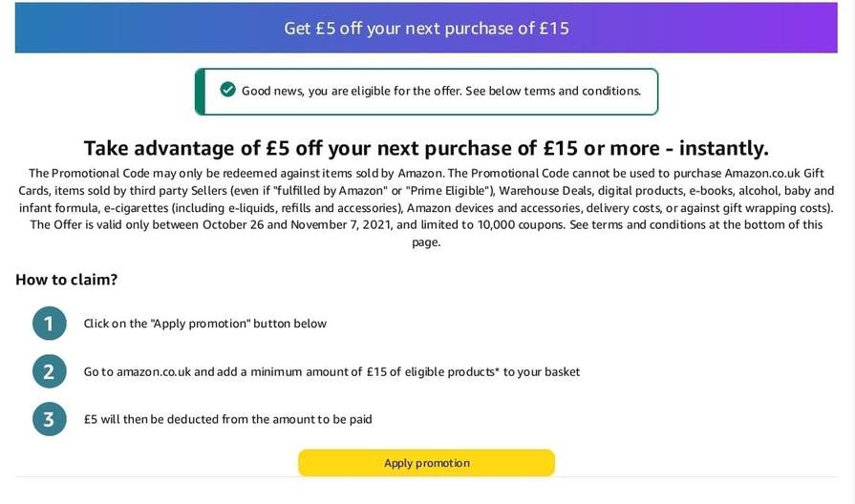Screen dimensions: 855x504
Task: Select the 'Good news, you are eligible' notice
Action: click(440, 91)
